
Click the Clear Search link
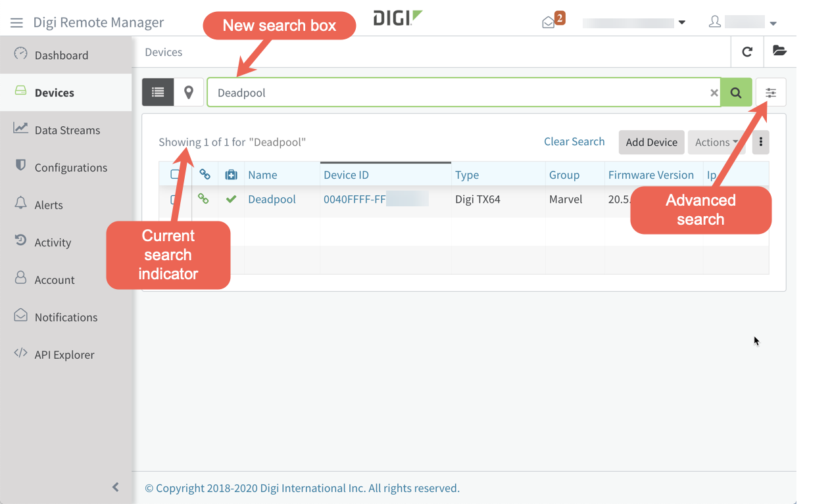click(574, 141)
